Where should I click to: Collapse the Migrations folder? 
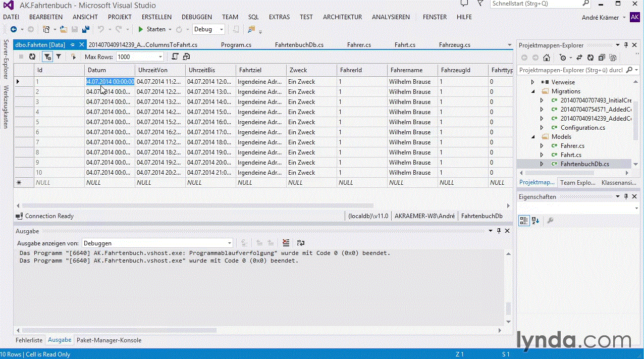[x=532, y=91]
